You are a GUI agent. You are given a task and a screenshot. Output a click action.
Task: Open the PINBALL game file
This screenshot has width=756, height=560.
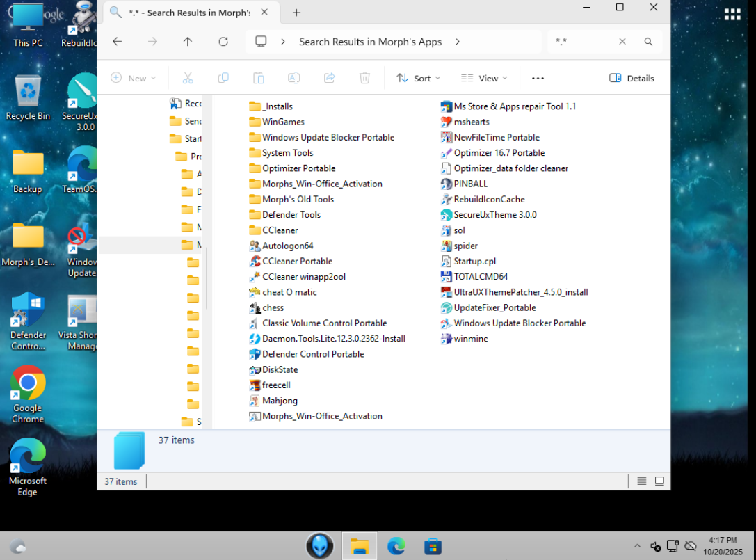[x=470, y=184]
